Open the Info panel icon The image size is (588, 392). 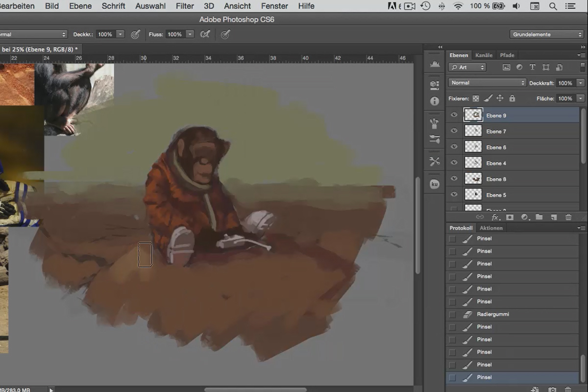pyautogui.click(x=435, y=101)
